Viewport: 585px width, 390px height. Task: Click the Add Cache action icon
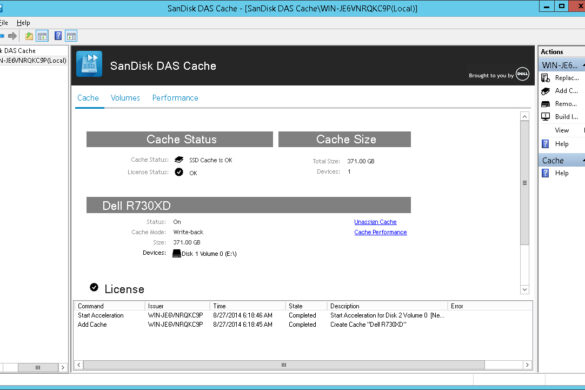click(x=545, y=91)
